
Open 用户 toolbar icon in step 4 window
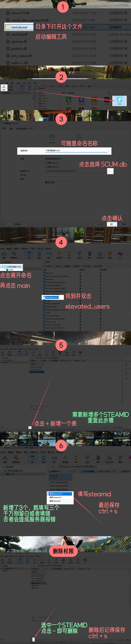pyautogui.click(x=69, y=255)
